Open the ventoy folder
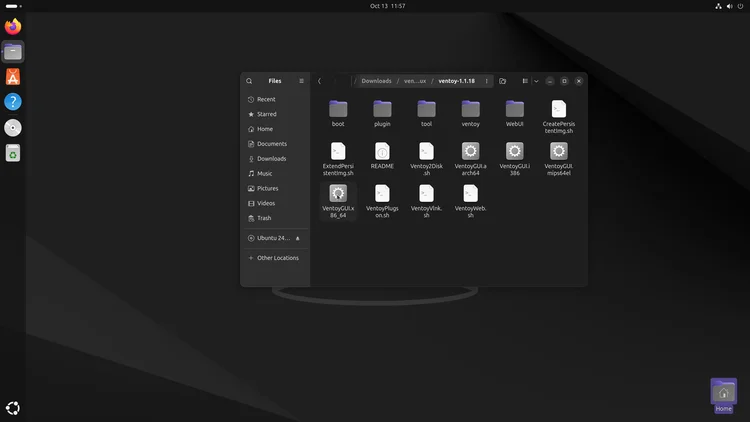The image size is (750, 422). (x=470, y=113)
